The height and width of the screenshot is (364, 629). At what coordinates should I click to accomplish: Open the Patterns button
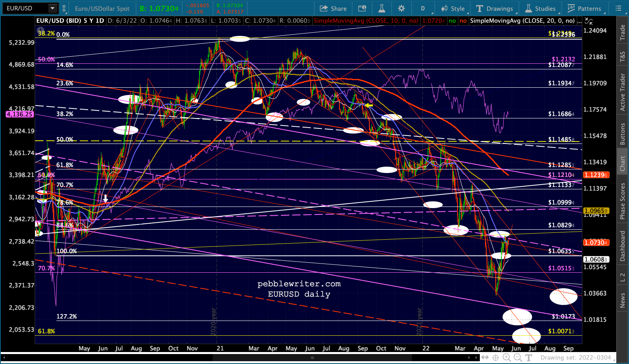[584, 8]
